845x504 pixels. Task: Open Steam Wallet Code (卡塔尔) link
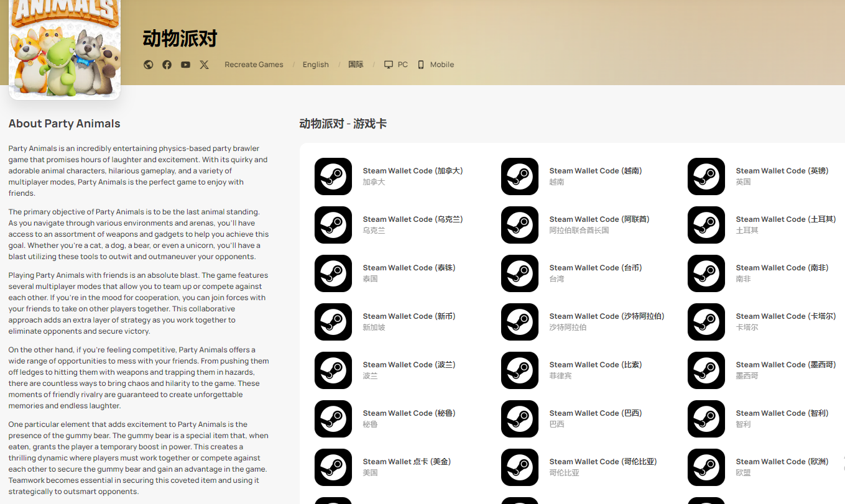click(x=786, y=316)
